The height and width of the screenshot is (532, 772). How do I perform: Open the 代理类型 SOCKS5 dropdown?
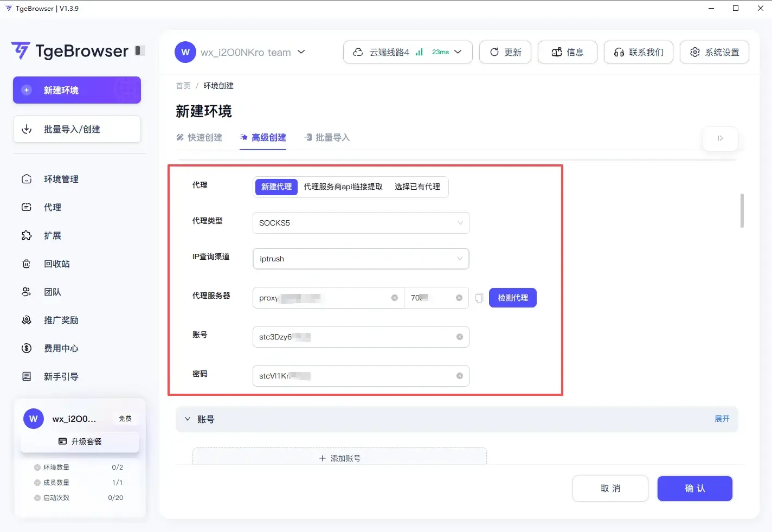click(361, 223)
